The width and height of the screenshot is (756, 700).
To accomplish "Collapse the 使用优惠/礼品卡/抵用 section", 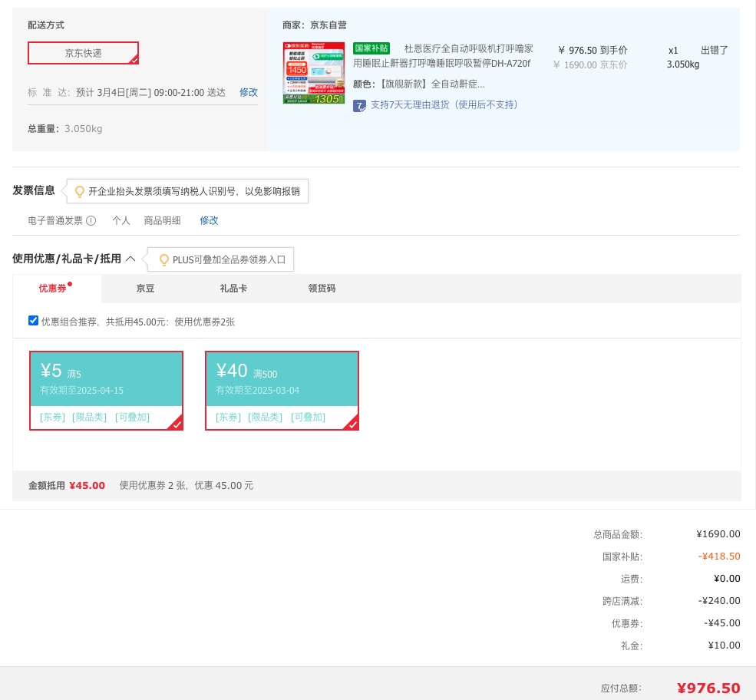I will coord(130,259).
